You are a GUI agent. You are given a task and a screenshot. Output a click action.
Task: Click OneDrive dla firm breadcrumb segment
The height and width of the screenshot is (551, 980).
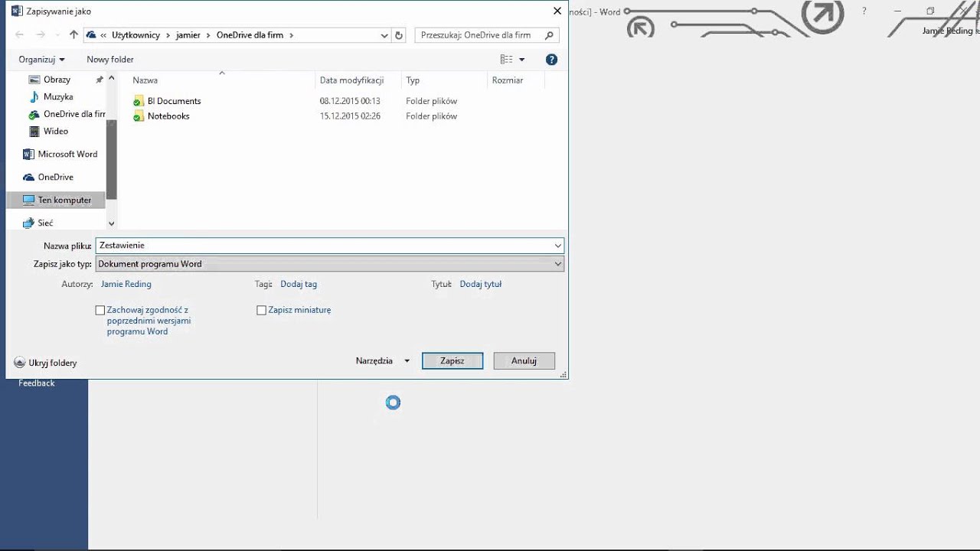(x=250, y=35)
